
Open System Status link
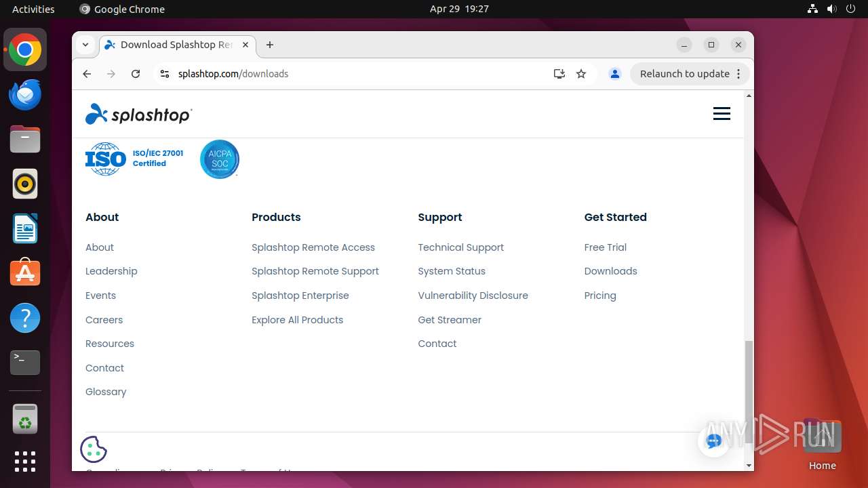pos(452,271)
